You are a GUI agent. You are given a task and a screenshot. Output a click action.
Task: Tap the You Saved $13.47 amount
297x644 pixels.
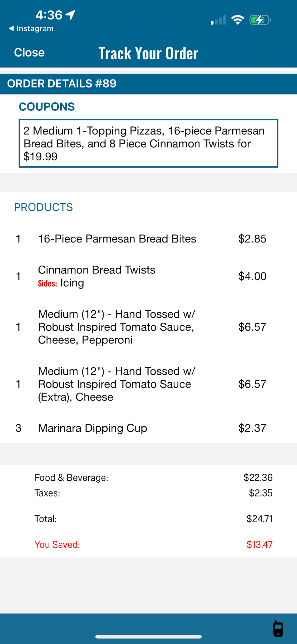click(259, 544)
